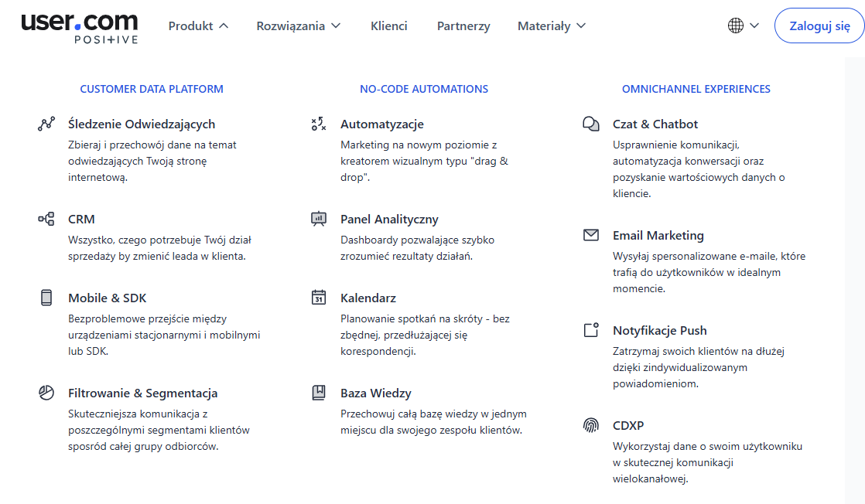Image resolution: width=865 pixels, height=504 pixels.
Task: Click the Automatyzacje strategy icon
Action: pyautogui.click(x=318, y=124)
